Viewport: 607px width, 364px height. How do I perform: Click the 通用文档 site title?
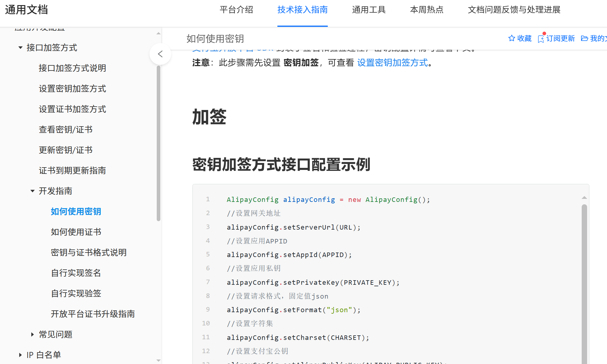pyautogui.click(x=27, y=10)
